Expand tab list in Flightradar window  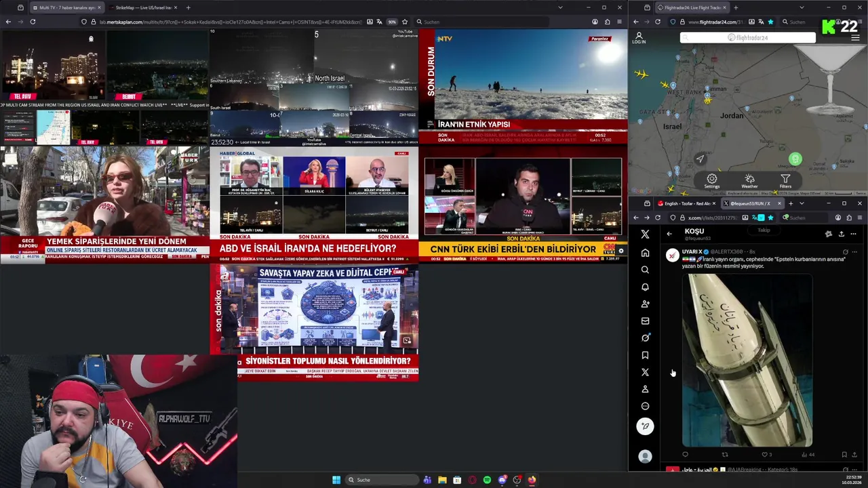pos(802,7)
